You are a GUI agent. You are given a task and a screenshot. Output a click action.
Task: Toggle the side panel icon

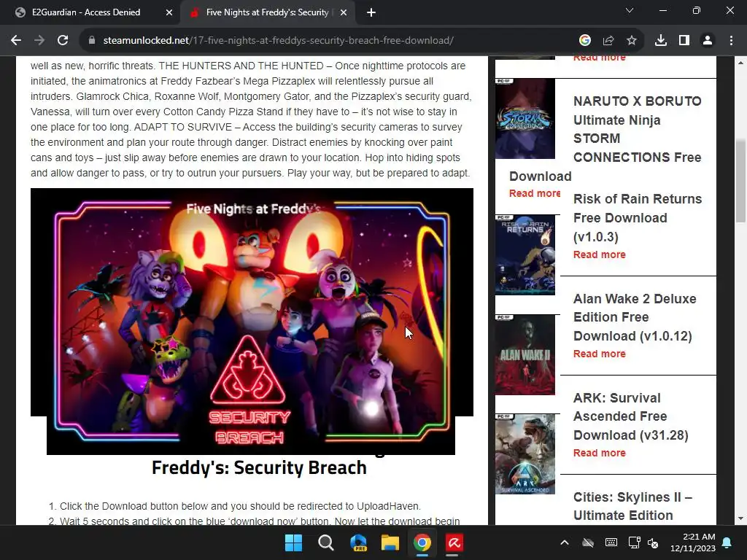tap(684, 41)
